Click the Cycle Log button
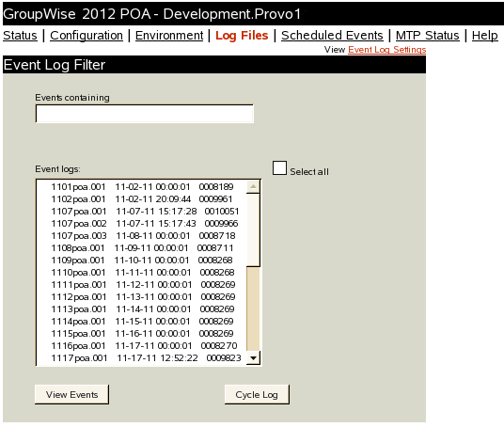 coord(257,394)
